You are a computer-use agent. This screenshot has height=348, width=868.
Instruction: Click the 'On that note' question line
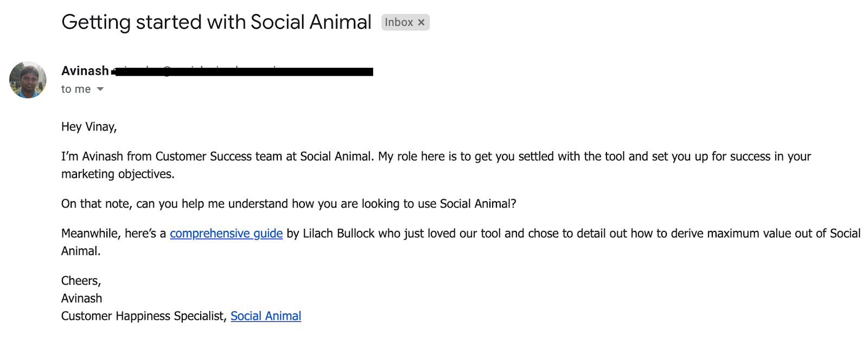point(289,204)
